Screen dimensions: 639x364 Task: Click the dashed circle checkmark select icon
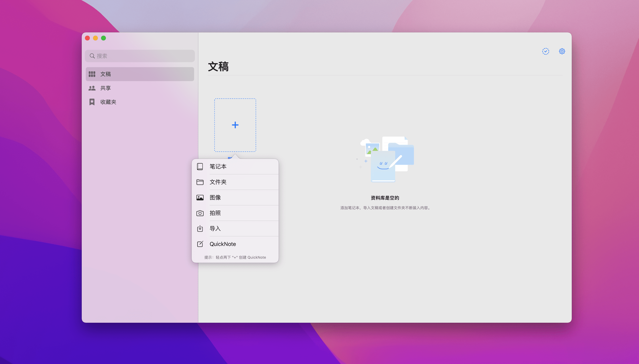click(546, 51)
